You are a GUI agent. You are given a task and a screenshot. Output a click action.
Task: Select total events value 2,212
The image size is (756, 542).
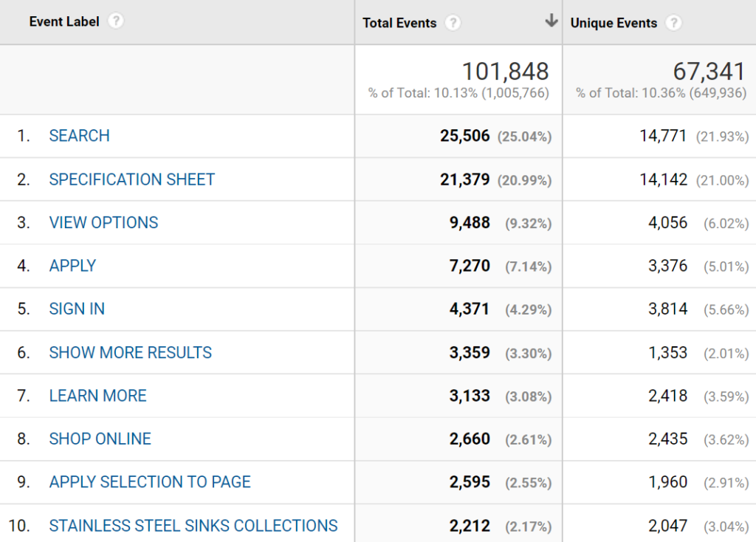[470, 526]
